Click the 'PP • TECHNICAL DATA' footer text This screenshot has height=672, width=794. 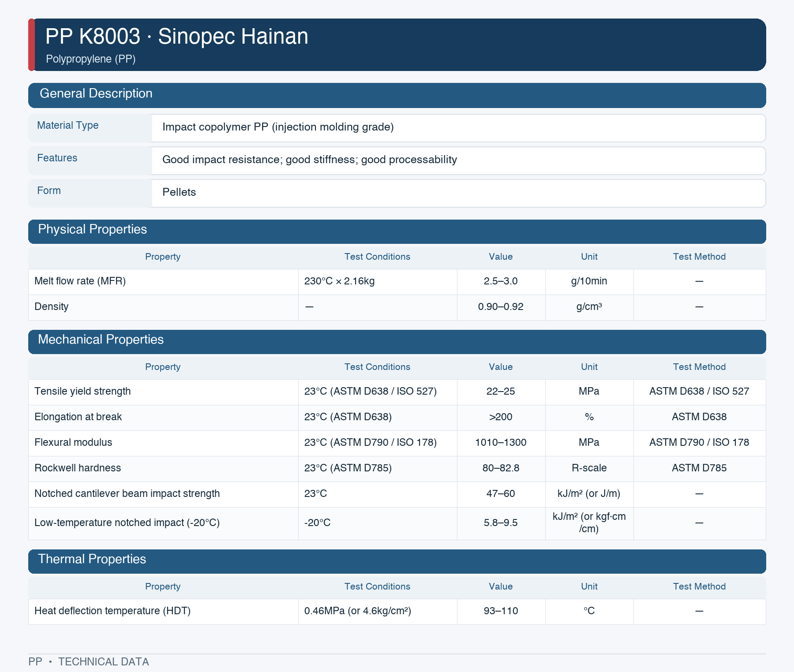pyautogui.click(x=89, y=662)
